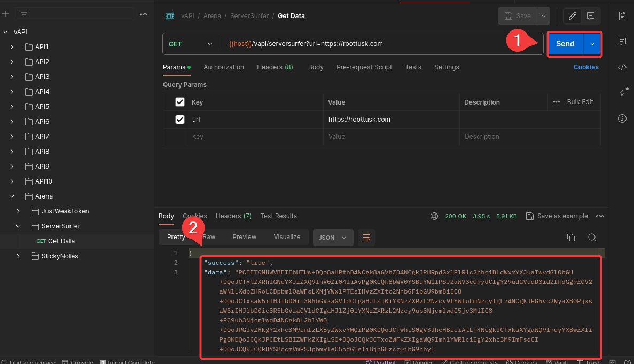Open the JSON format dropdown
The width and height of the screenshot is (634, 364).
[333, 238]
